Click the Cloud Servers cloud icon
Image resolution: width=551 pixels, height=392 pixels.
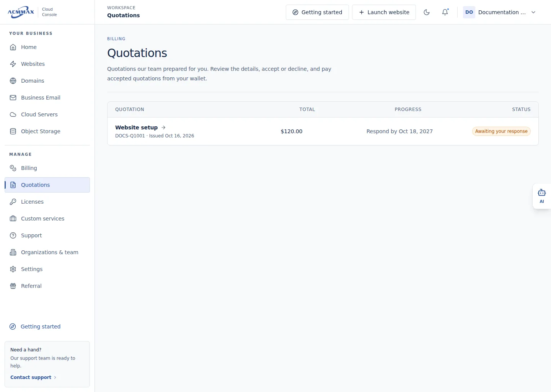click(x=13, y=114)
